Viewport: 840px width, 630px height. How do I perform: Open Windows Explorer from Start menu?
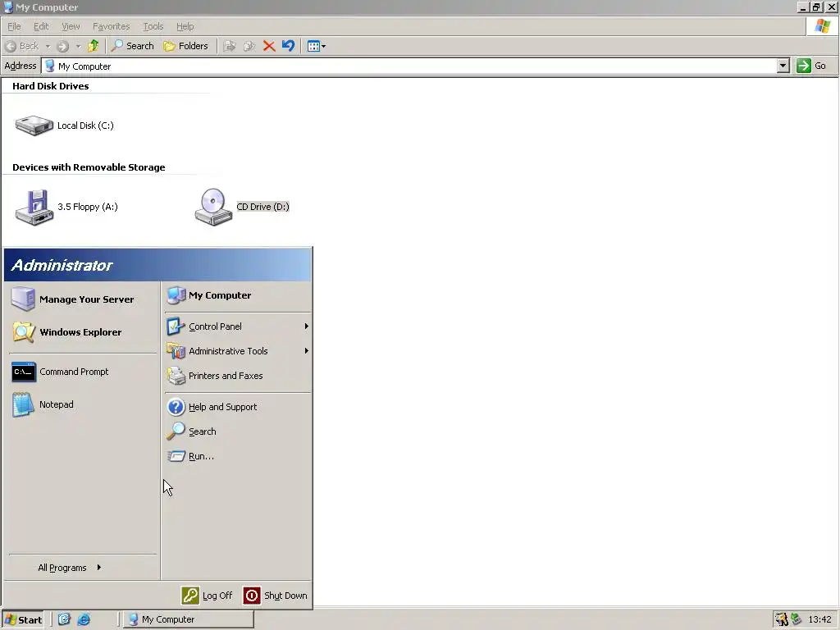[x=83, y=332]
